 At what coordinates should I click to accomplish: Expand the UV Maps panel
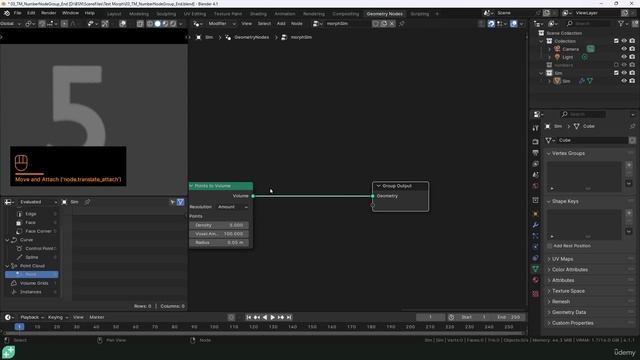[549, 259]
